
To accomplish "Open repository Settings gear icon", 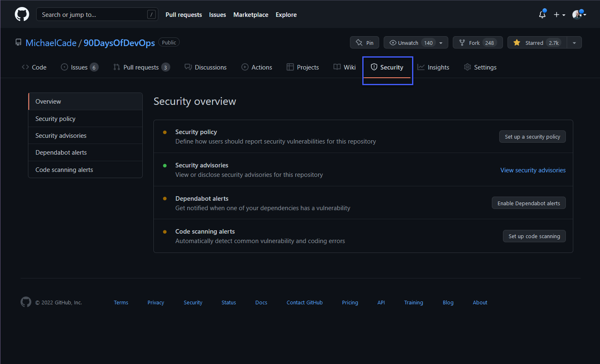I will [467, 67].
